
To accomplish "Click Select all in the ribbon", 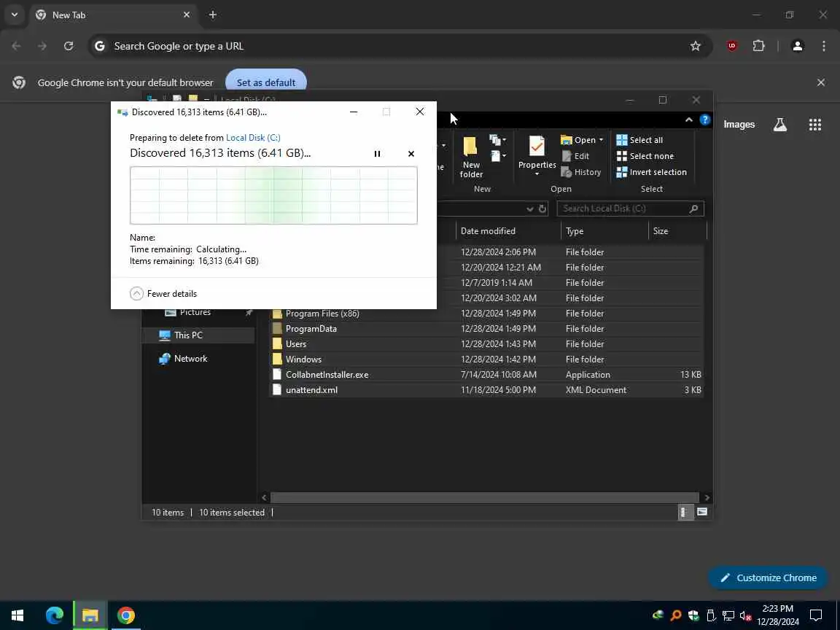I will (x=639, y=140).
